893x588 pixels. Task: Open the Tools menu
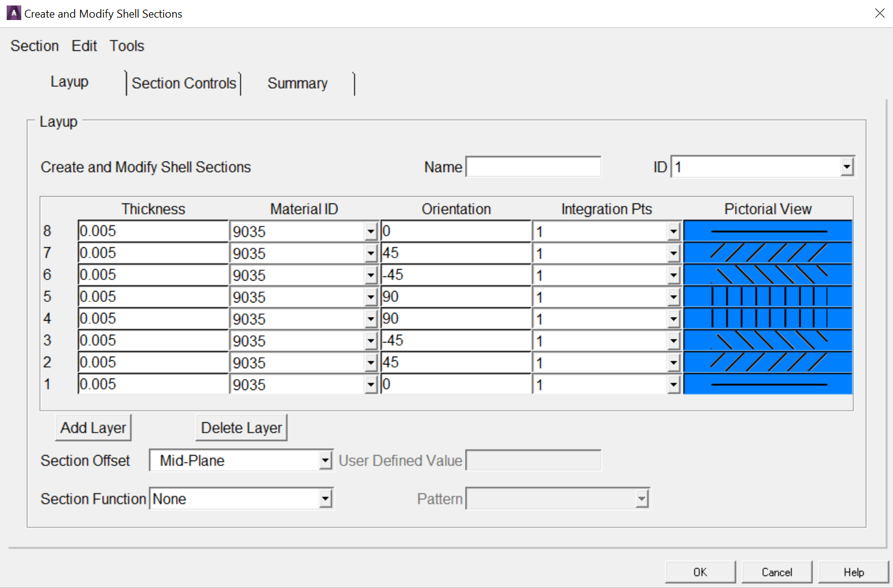click(126, 46)
